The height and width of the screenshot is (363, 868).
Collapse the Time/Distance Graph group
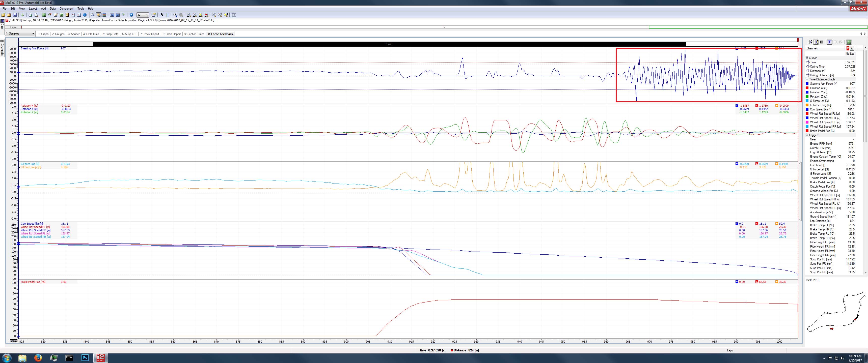coord(807,79)
